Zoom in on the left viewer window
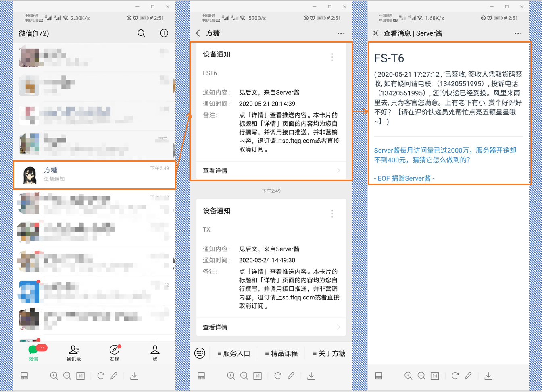Viewport: 542px width, 392px height. [54, 375]
